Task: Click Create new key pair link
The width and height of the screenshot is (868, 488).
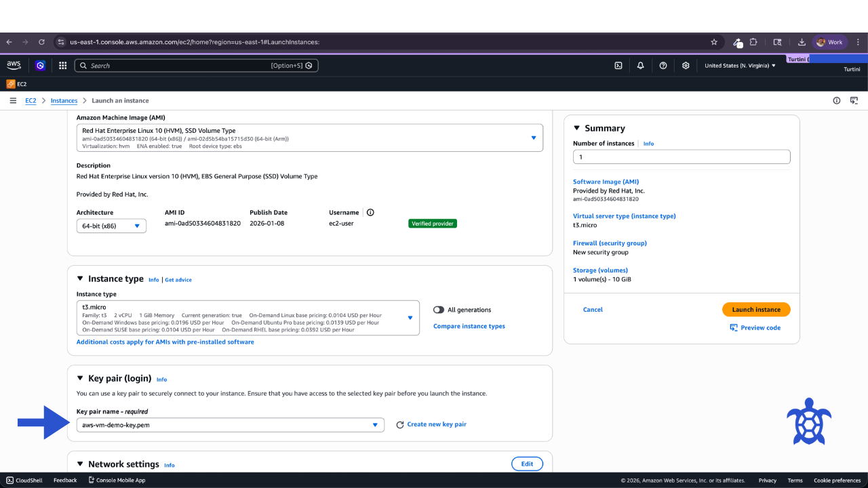Action: 437,424
